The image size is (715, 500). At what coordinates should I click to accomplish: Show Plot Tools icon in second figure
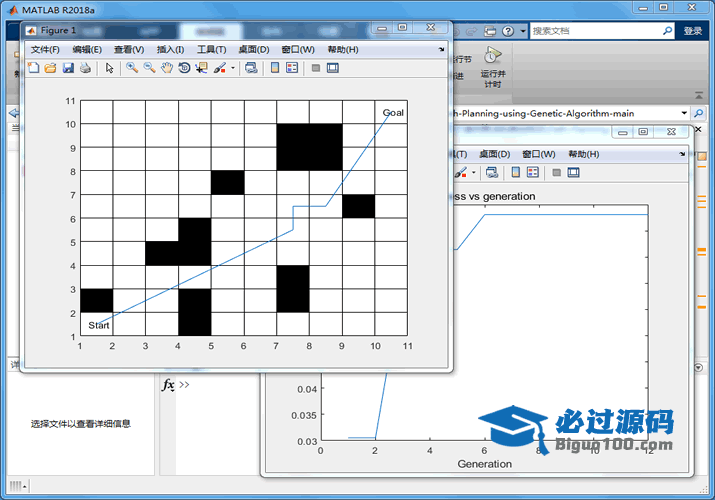pos(574,172)
